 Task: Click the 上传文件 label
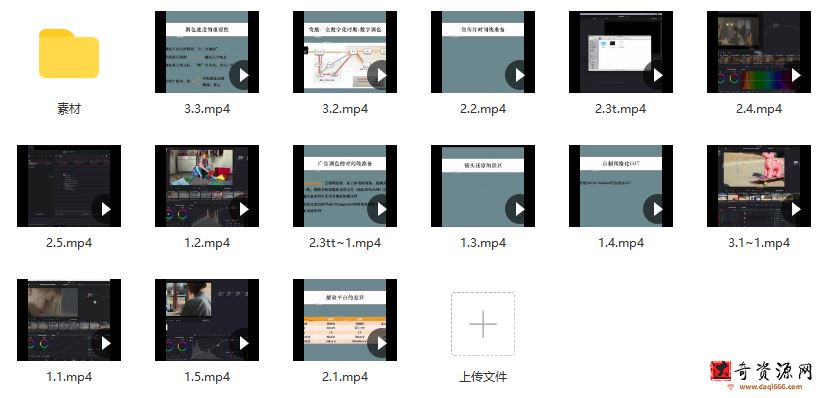483,377
